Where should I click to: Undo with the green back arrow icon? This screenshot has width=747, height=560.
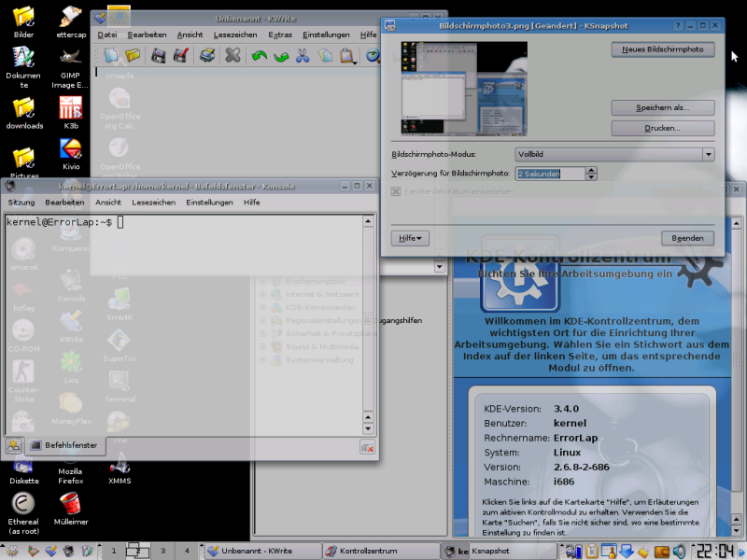pyautogui.click(x=260, y=54)
